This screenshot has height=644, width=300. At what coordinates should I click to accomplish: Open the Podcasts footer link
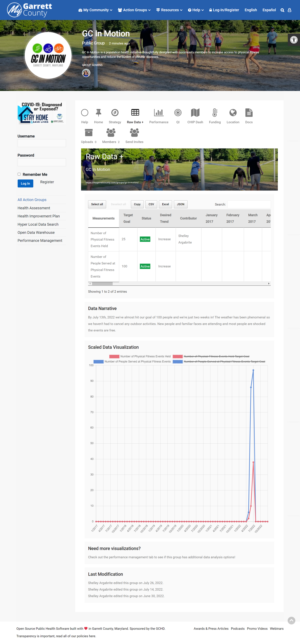(x=238, y=629)
